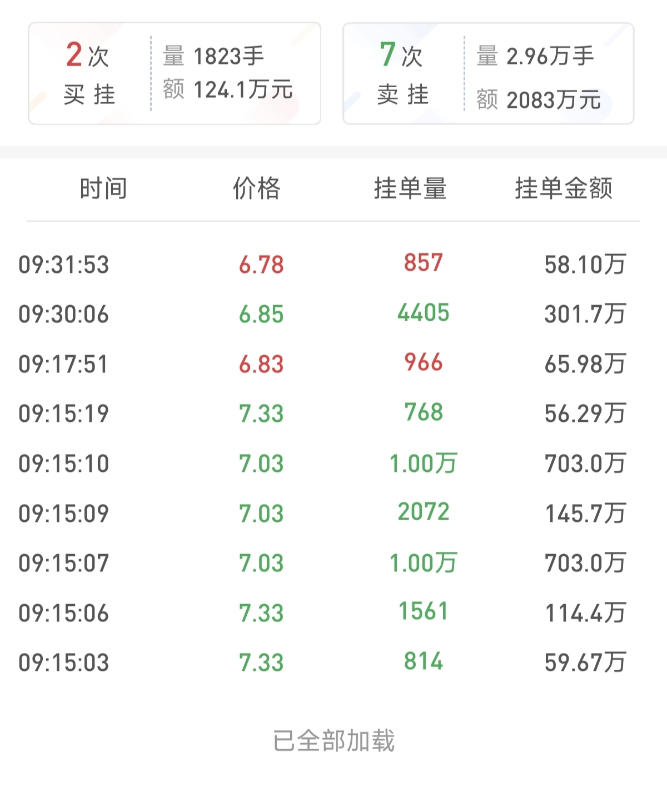This screenshot has width=667, height=812.
Task: Select the sell amount 2083万元 value
Action: click(554, 100)
